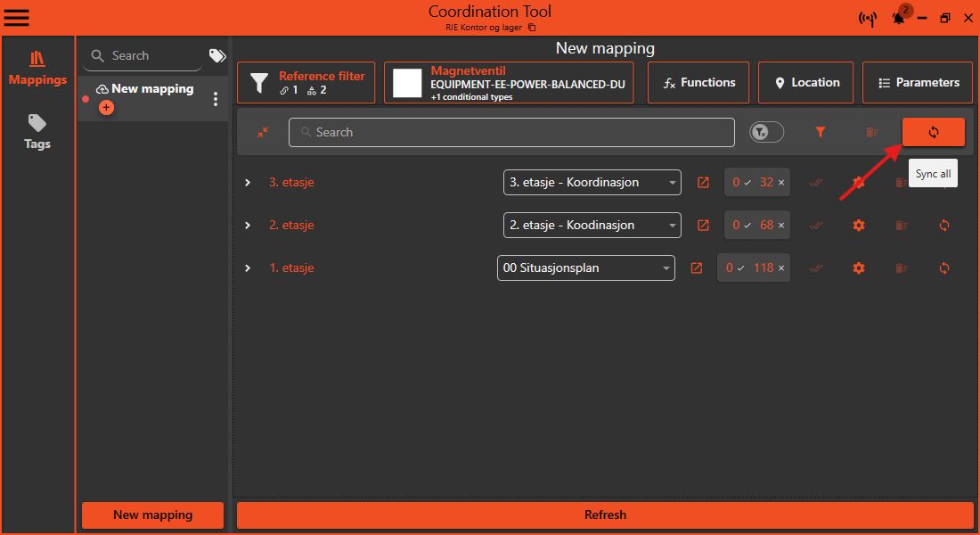Click the notification bell showing 2 alerts
The height and width of the screenshot is (535, 980).
898,18
